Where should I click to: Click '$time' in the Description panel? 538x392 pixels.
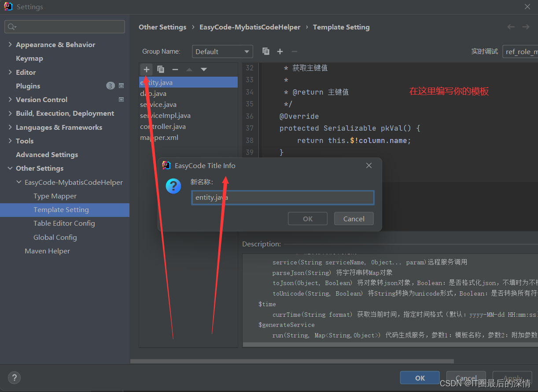click(267, 304)
